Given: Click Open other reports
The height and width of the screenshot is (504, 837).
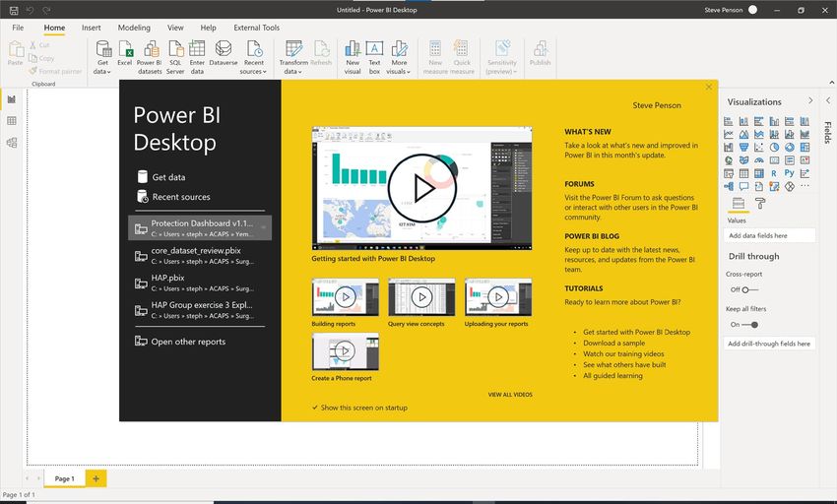Looking at the screenshot, I should coord(180,342).
